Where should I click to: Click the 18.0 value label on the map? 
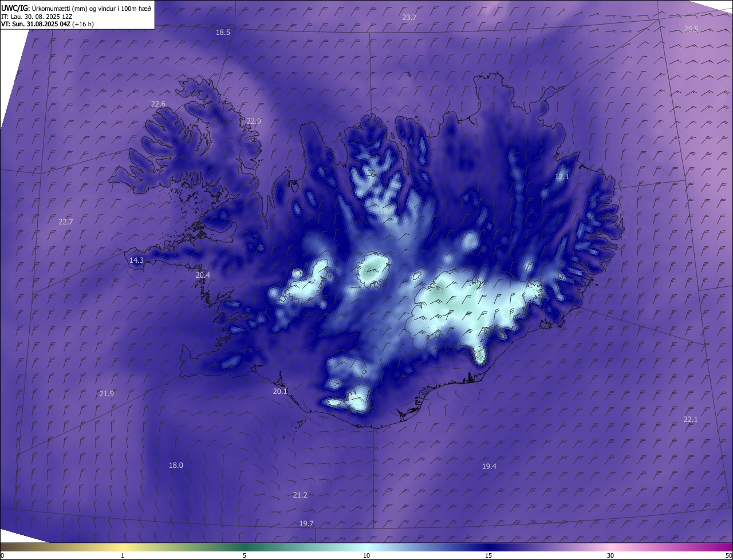tap(176, 466)
